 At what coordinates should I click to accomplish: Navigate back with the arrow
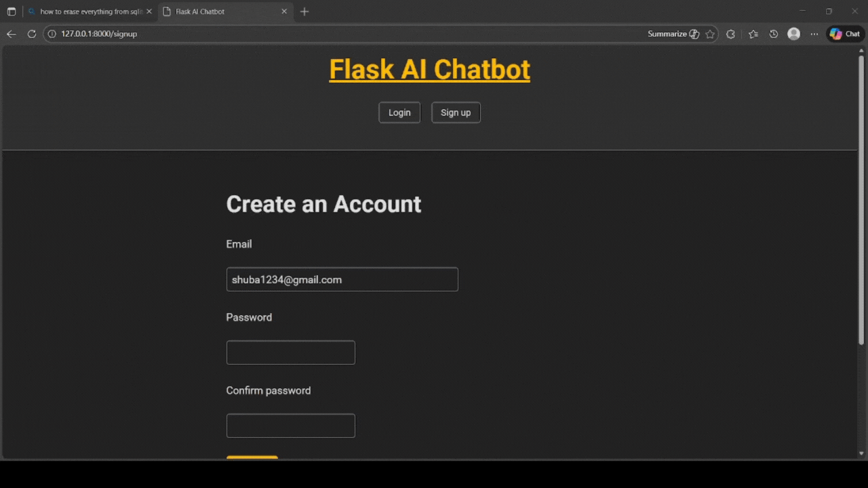[12, 33]
